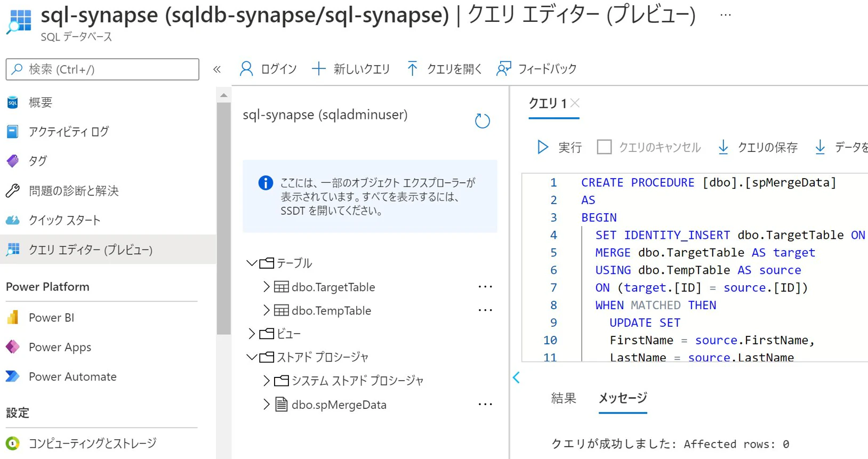
Task: Open Power BI label in the sidebar
Action: [x=51, y=318]
